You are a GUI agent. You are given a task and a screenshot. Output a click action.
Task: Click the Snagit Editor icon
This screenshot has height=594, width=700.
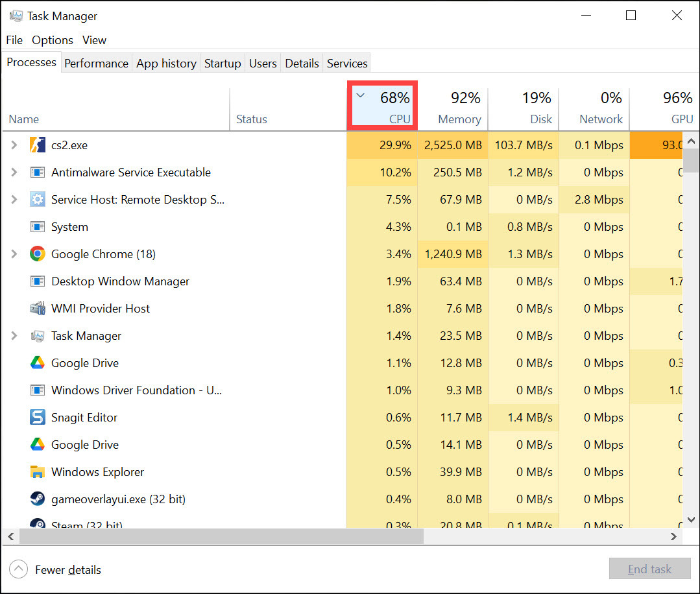[x=38, y=418]
